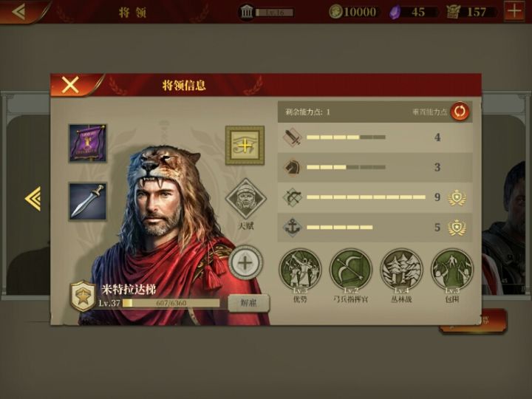Screen dimensions: 532x399
Task: Open the sword weapon equipment slot
Action: point(87,201)
